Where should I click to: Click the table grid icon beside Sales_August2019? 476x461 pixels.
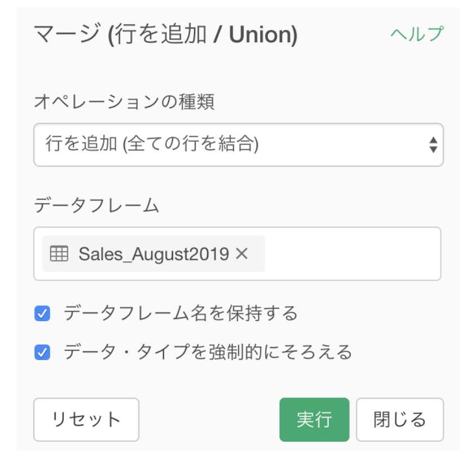(x=59, y=254)
